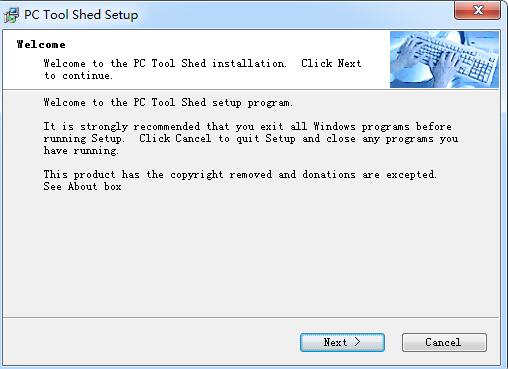Image resolution: width=508 pixels, height=369 pixels.
Task: Select the bold Welcome heading
Action: click(41, 44)
